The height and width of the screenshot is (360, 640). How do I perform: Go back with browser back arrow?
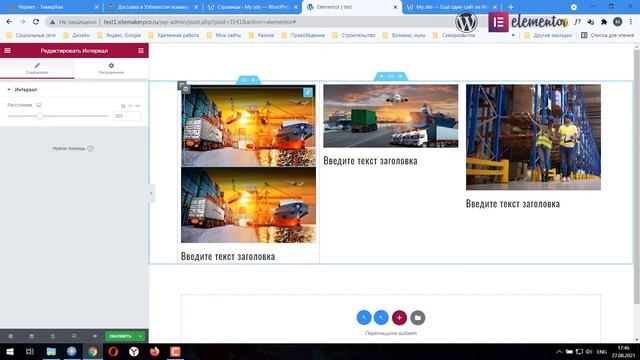[9, 22]
